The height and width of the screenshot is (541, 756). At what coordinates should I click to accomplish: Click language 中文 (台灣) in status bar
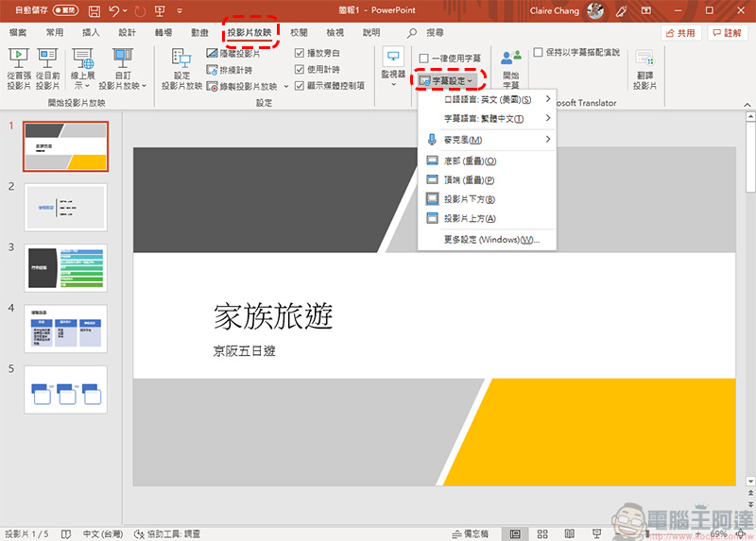coord(103,533)
